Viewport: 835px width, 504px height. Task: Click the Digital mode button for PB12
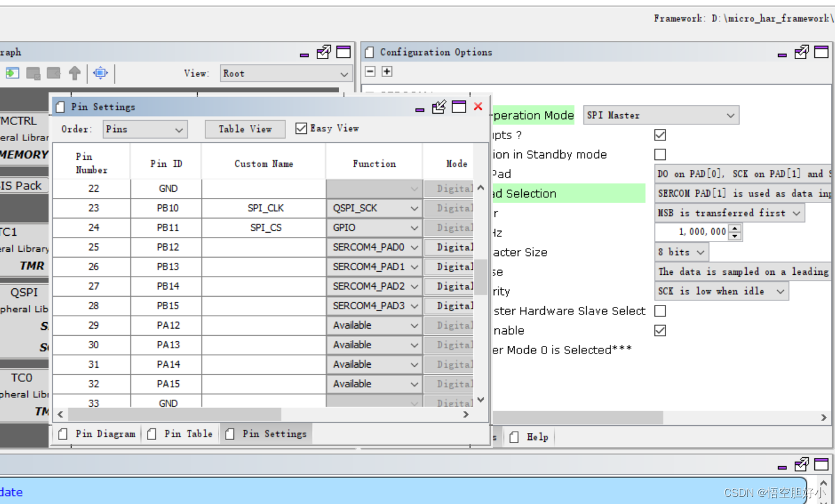point(449,248)
